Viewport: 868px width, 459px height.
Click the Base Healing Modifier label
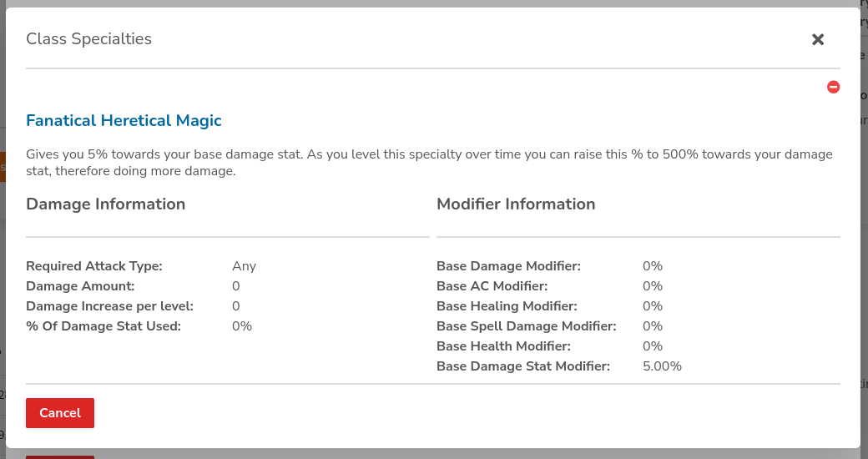(507, 306)
